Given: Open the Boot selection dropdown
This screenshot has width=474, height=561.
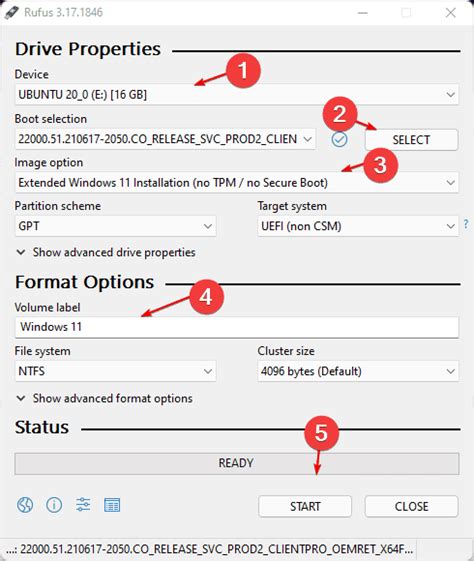Looking at the screenshot, I should click(x=165, y=139).
